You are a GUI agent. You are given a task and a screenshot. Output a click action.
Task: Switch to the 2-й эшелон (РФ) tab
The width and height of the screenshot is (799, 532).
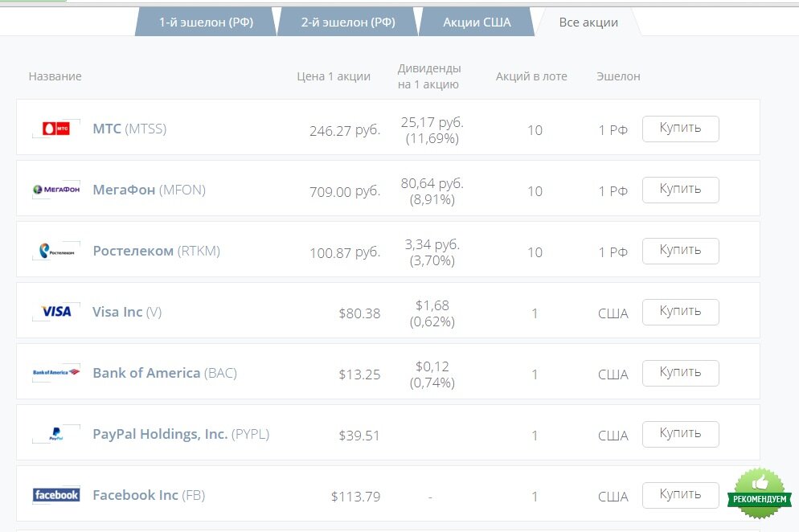[348, 22]
